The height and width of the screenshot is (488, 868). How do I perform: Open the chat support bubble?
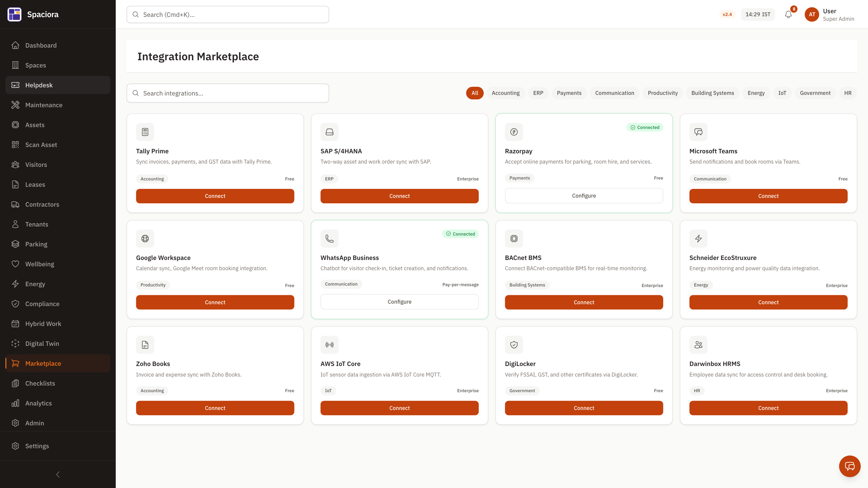pos(850,466)
